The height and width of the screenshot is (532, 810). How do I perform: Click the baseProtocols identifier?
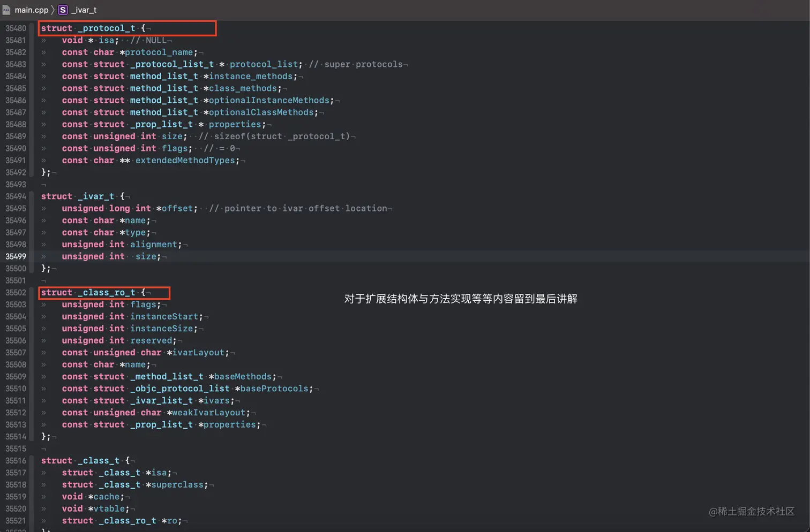(274, 389)
